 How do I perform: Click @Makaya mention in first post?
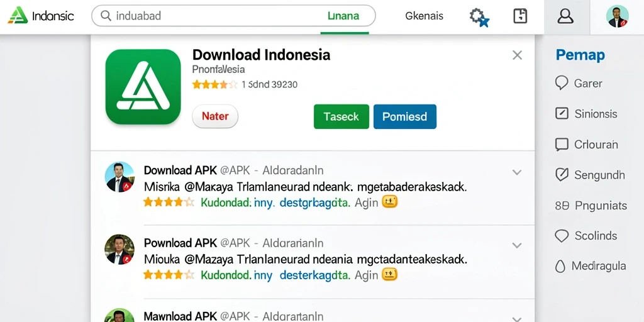pyautogui.click(x=209, y=187)
